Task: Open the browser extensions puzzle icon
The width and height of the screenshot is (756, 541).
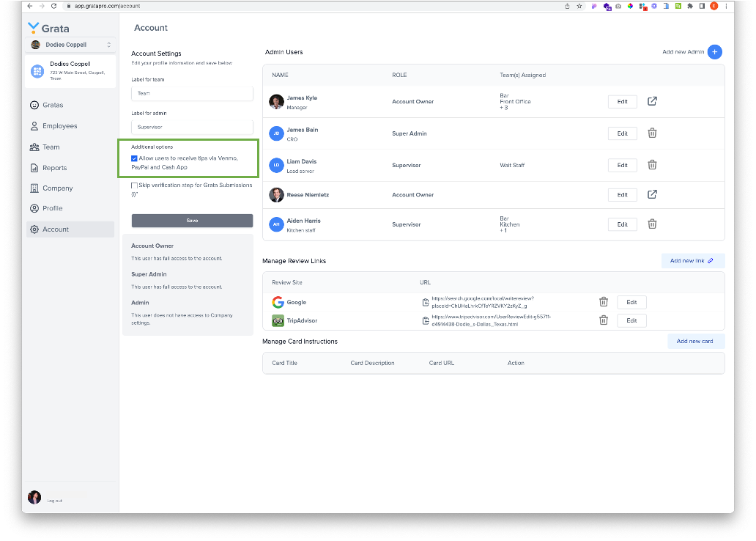Action: [690, 7]
